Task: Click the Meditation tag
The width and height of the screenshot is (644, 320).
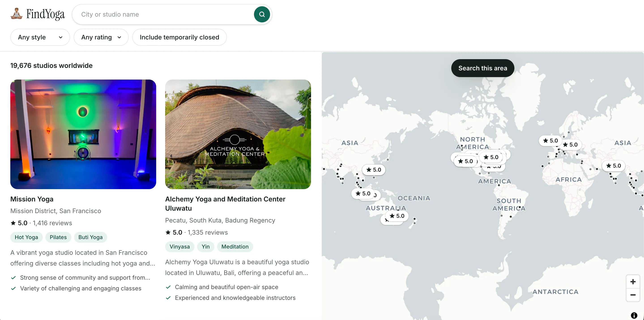Action: coord(235,247)
